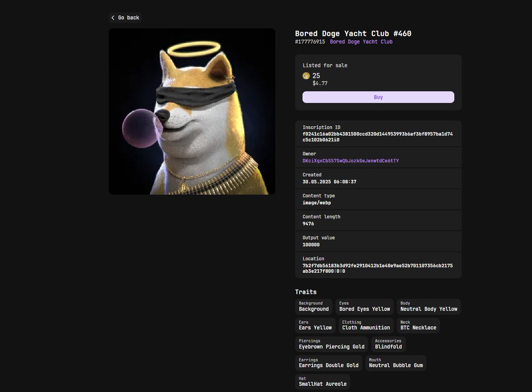This screenshot has width=532, height=392.
Task: Select the Ears Yellow trait
Action: pyautogui.click(x=315, y=325)
